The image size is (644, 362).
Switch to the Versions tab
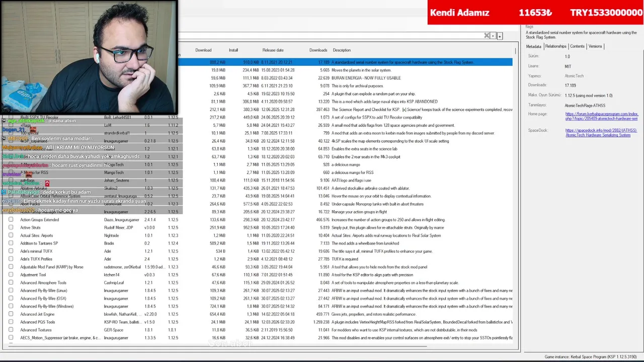pos(595,46)
